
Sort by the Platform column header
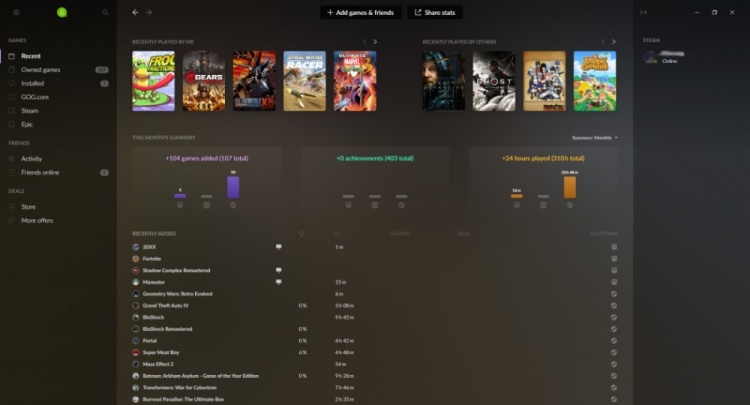(x=604, y=234)
